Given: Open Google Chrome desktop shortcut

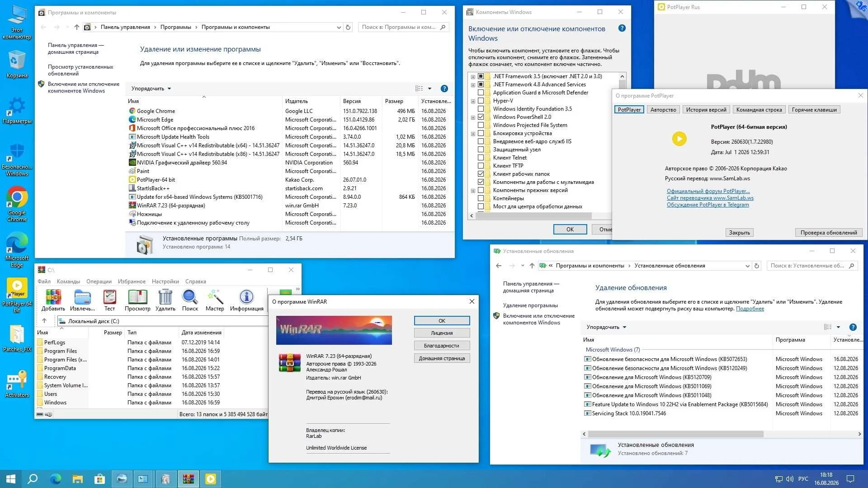Looking at the screenshot, I should click(17, 204).
